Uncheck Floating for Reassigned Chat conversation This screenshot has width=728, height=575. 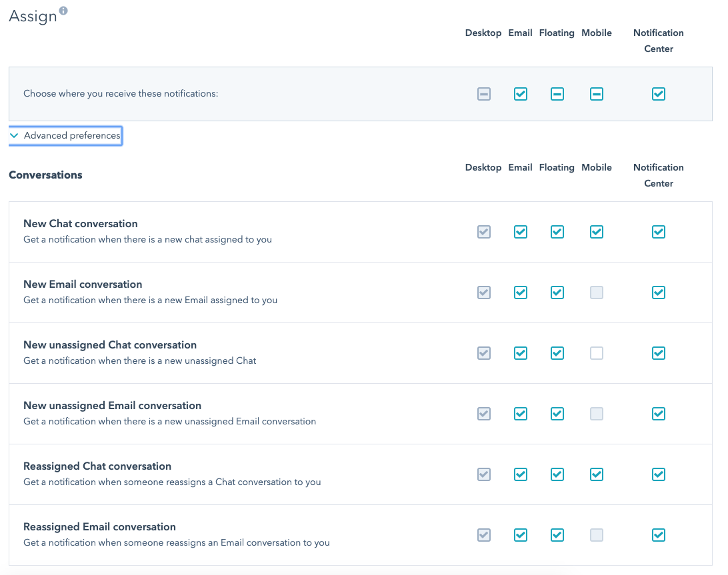557,474
